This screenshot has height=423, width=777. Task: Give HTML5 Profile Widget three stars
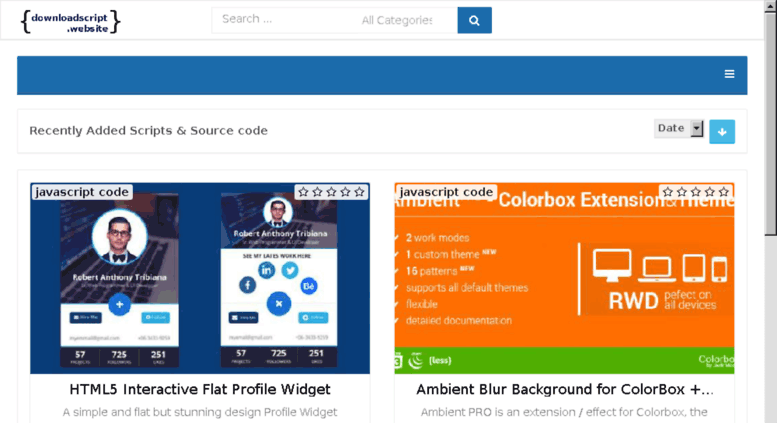pyautogui.click(x=332, y=192)
